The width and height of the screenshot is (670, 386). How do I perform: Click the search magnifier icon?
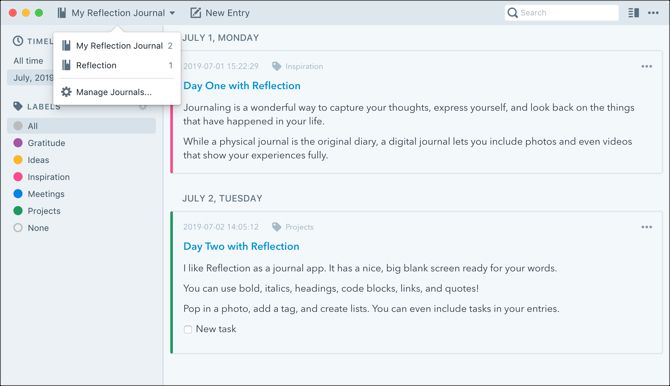tap(512, 13)
